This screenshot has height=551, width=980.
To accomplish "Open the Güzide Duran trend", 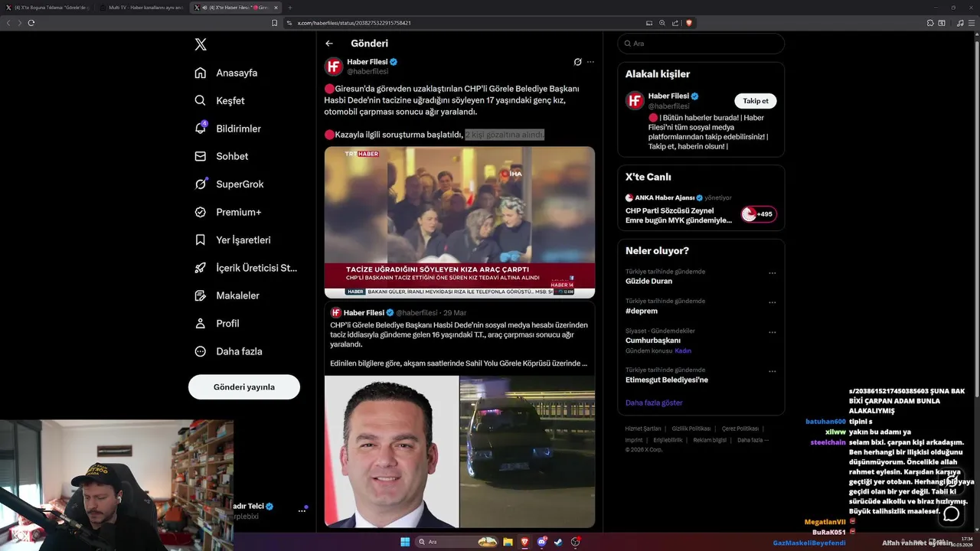I will coord(648,281).
